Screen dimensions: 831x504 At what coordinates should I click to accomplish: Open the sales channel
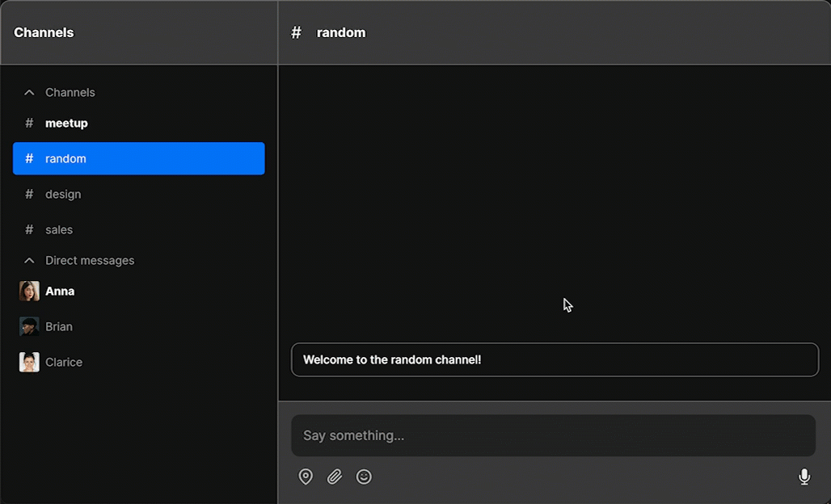60,229
